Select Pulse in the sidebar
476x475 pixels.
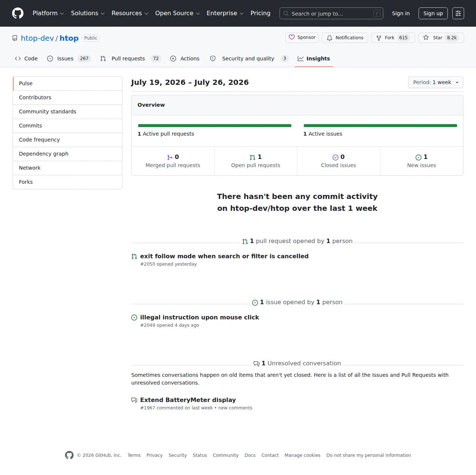click(x=67, y=83)
